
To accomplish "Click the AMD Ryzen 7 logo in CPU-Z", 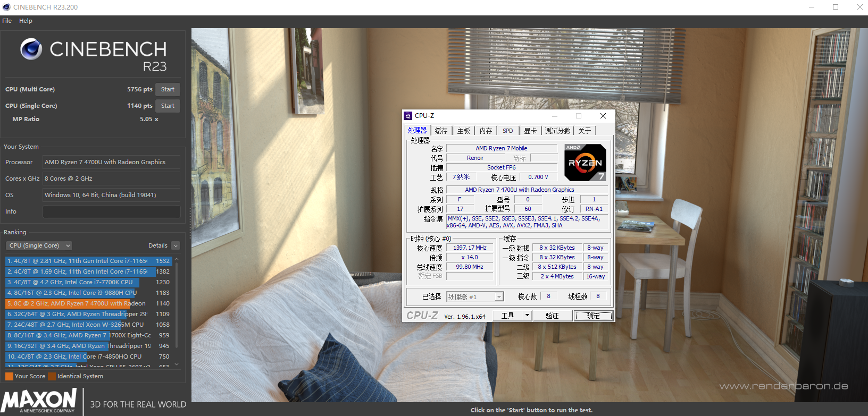I will point(585,163).
